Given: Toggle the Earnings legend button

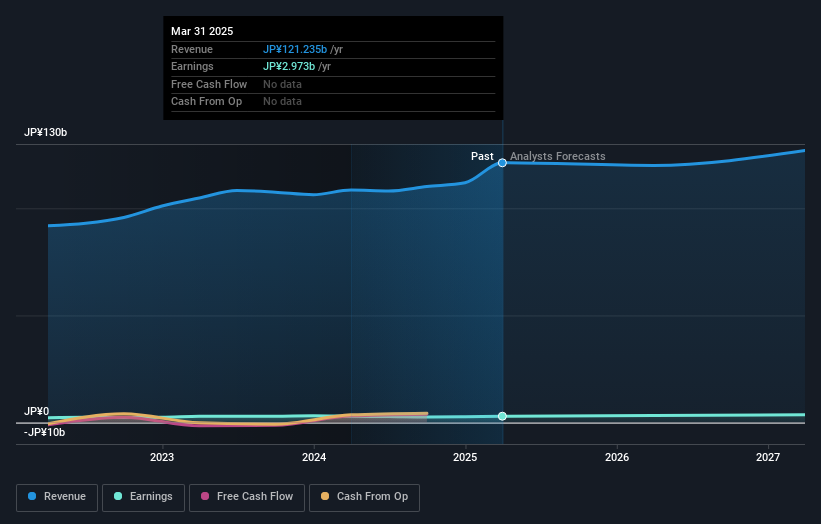Looking at the screenshot, I should coord(143,497).
